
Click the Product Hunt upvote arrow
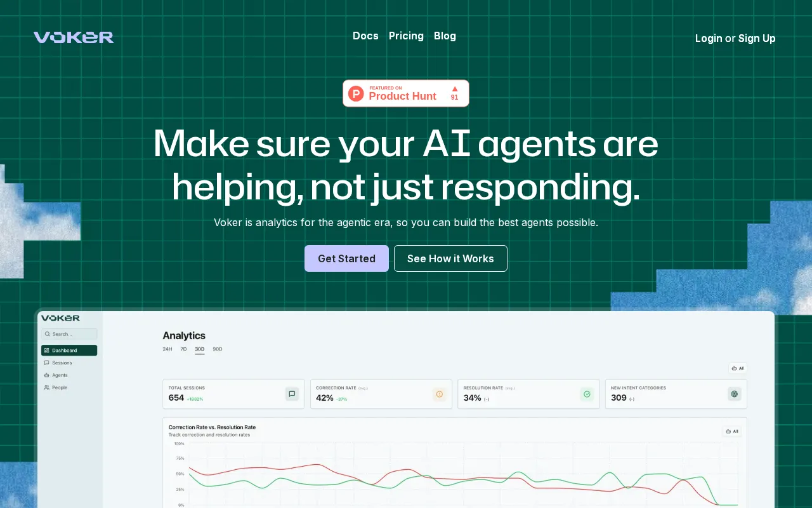[x=454, y=89]
